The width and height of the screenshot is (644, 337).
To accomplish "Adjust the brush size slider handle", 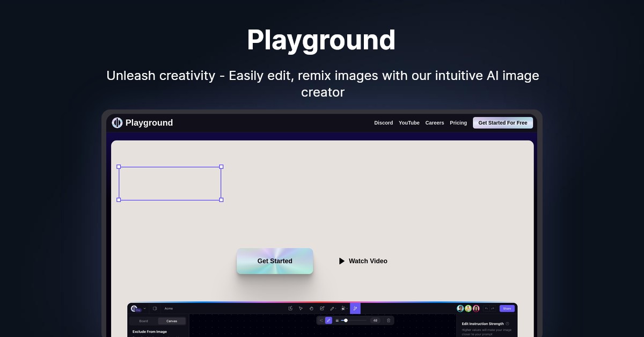I will coord(346,320).
